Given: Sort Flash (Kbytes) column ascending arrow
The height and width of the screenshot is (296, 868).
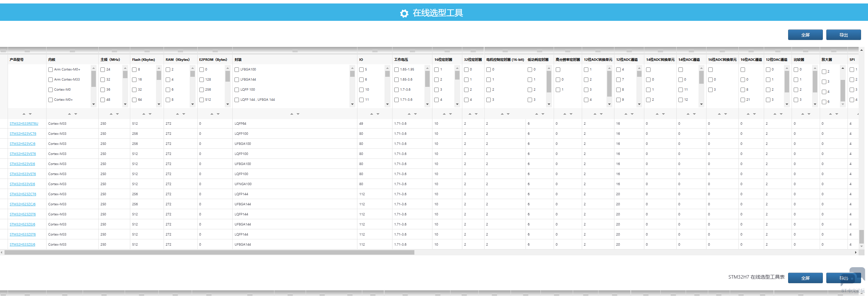Looking at the screenshot, I should [x=144, y=114].
